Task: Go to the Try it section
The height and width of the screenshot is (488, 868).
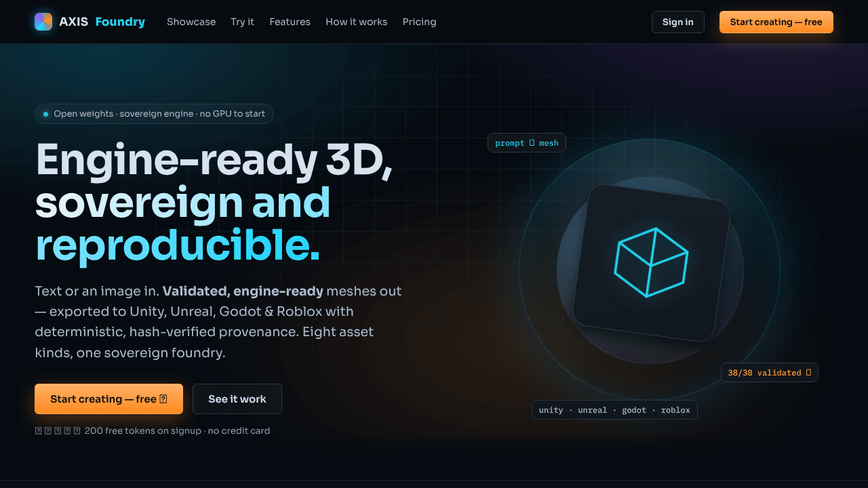Action: tap(242, 22)
